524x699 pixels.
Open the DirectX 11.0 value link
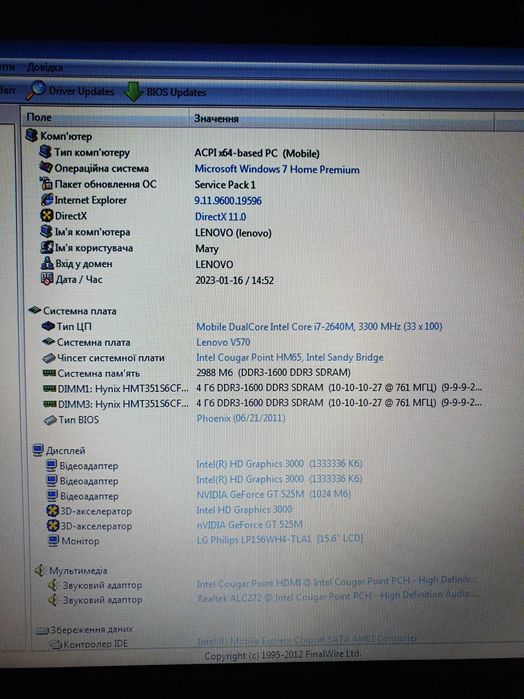tap(220, 217)
